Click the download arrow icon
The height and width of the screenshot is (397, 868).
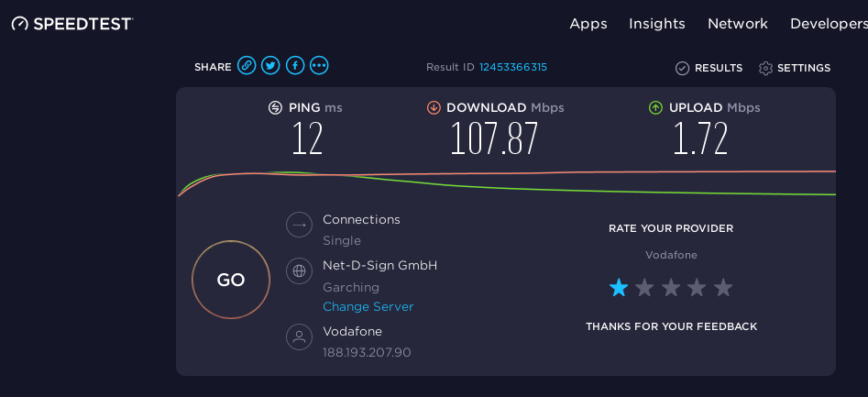[434, 108]
